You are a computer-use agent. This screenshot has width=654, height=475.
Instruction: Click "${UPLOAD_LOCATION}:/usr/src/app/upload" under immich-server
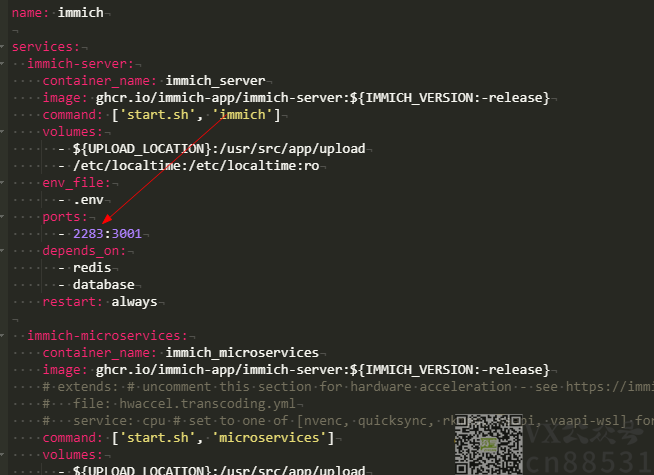coord(219,149)
